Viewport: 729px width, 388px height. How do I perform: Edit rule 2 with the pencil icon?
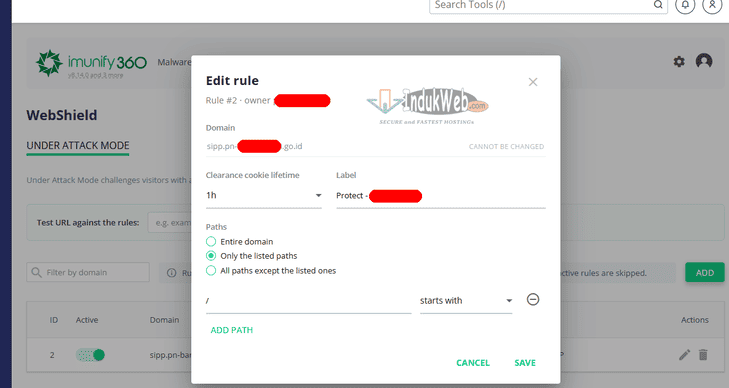[x=684, y=355]
